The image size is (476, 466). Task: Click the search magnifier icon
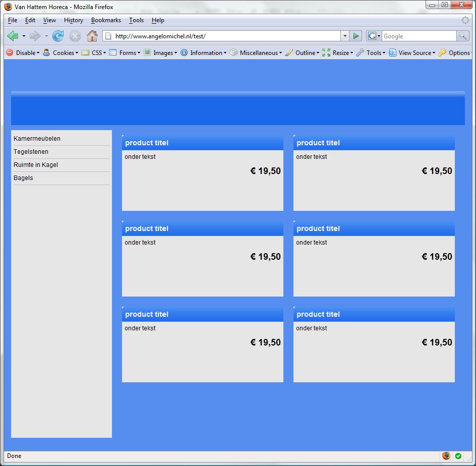point(462,36)
